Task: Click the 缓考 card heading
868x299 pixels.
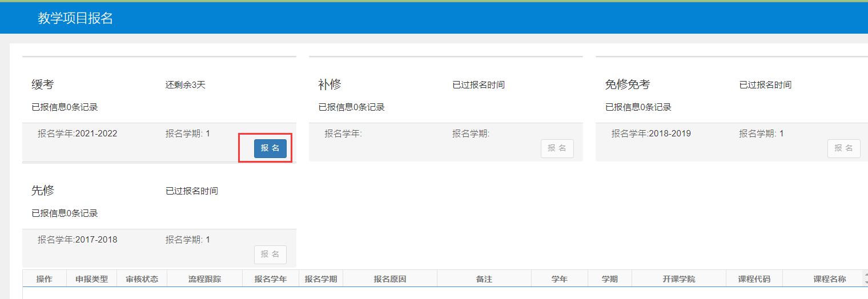Action: 43,85
